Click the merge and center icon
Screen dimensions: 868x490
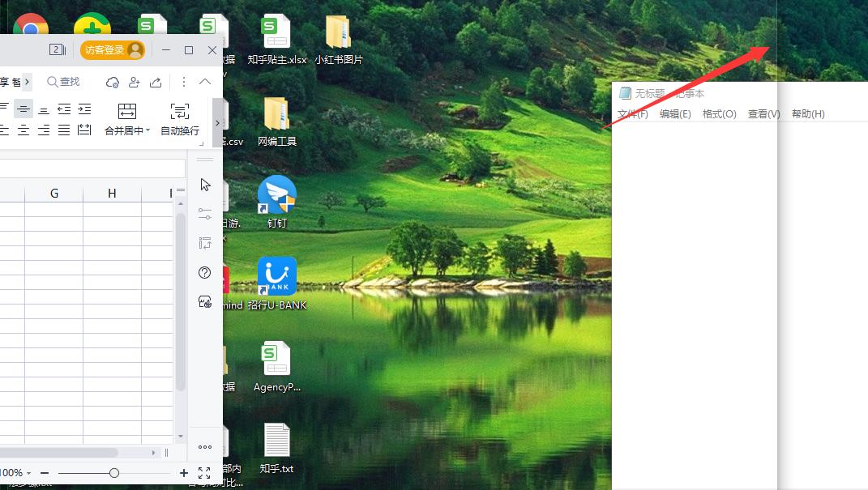(x=127, y=111)
